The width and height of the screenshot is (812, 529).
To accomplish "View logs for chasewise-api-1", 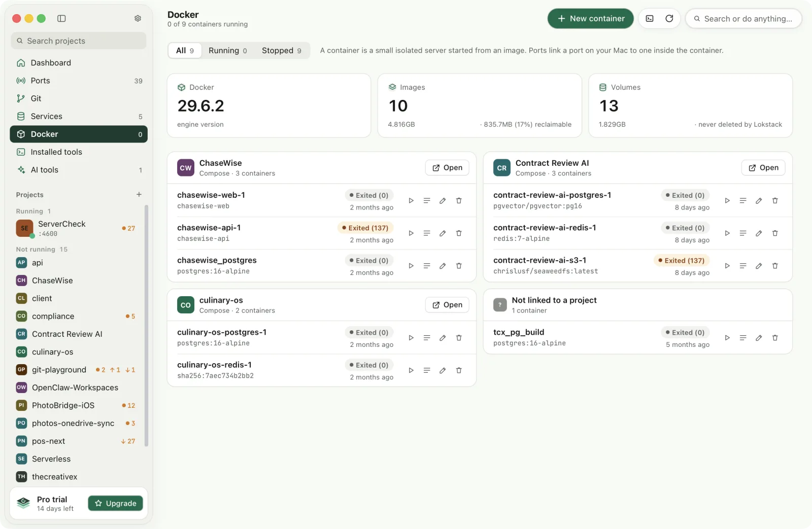I will click(427, 233).
